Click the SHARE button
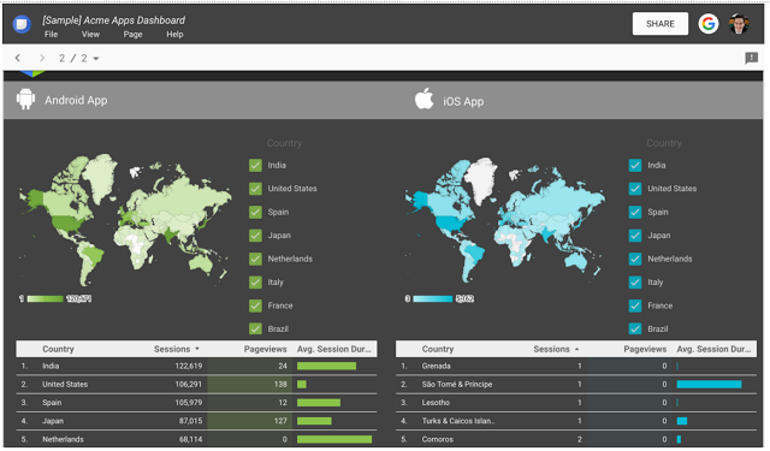The height and width of the screenshot is (451, 770). [x=660, y=24]
